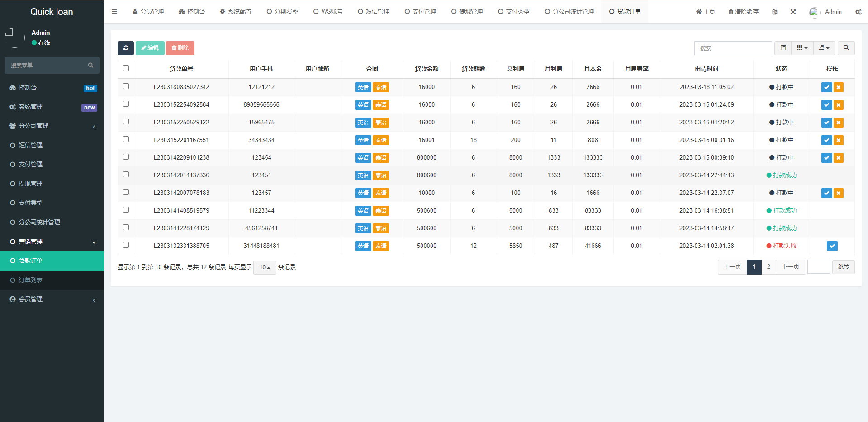Image resolution: width=868 pixels, height=422 pixels.
Task: Reject order L2303152254092584 with orange X icon
Action: (839, 105)
